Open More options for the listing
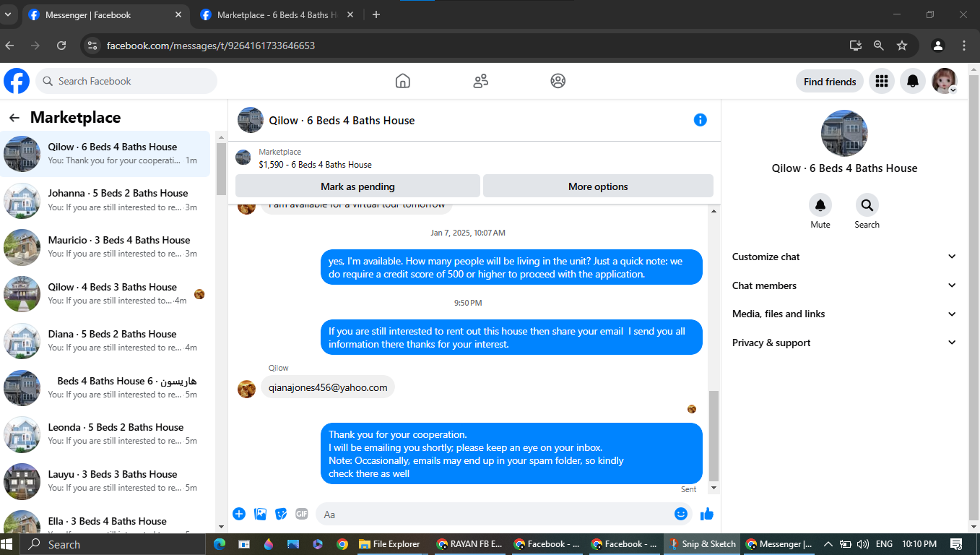 point(598,186)
